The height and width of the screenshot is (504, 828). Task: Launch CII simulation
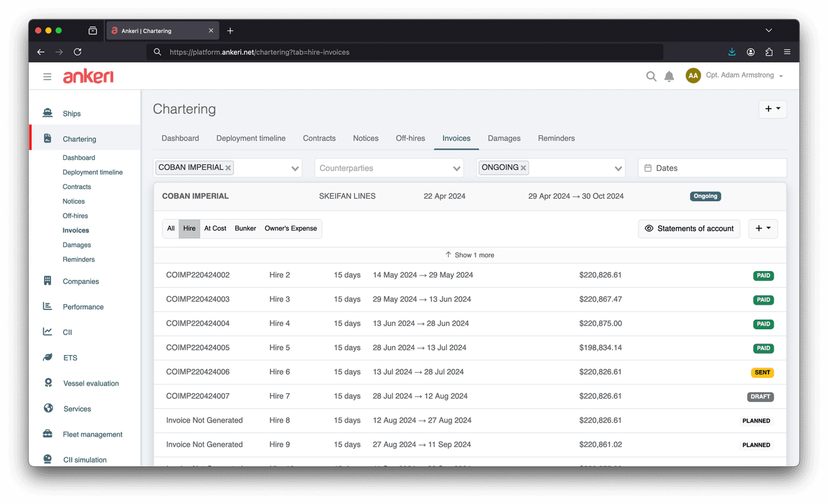click(84, 459)
